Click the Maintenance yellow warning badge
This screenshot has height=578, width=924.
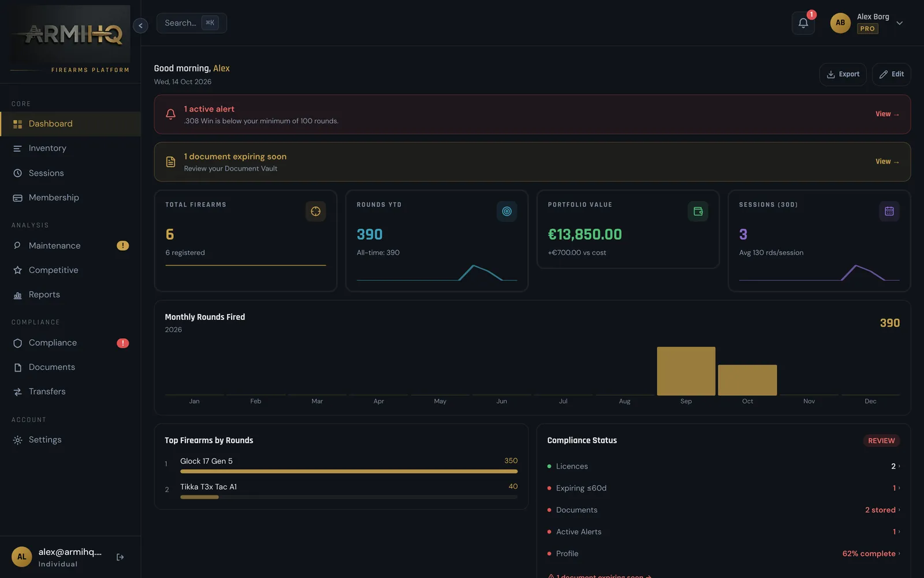click(122, 246)
